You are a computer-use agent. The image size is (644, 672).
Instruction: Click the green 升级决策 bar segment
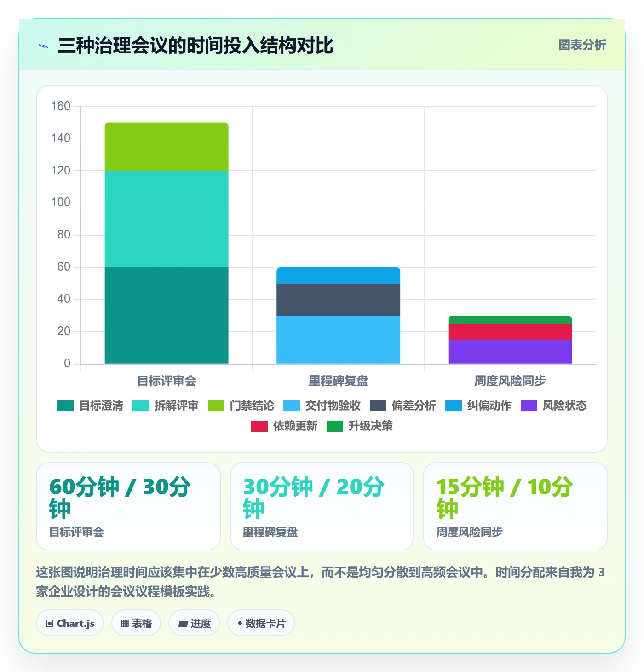tap(510, 320)
